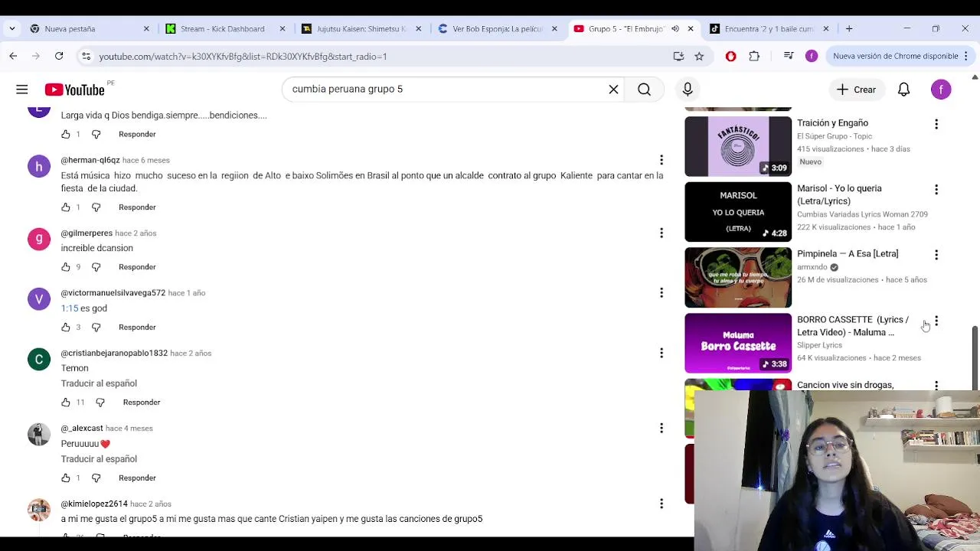The width and height of the screenshot is (980, 551).
Task: Bookmark this page with the star
Action: [x=699, y=56]
